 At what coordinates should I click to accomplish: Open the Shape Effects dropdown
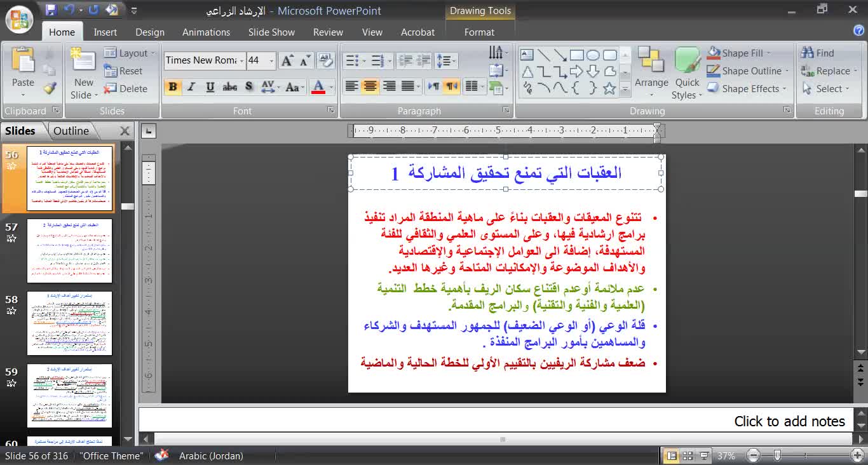pos(747,89)
